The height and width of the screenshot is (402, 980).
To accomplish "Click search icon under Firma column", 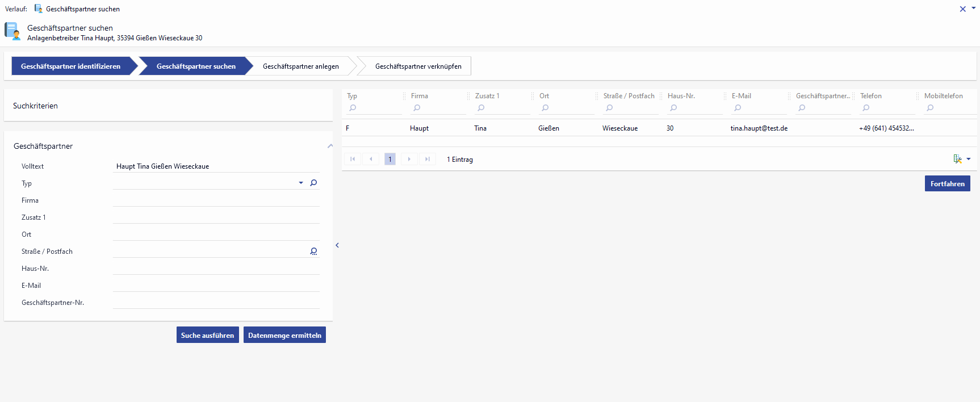I will 417,108.
